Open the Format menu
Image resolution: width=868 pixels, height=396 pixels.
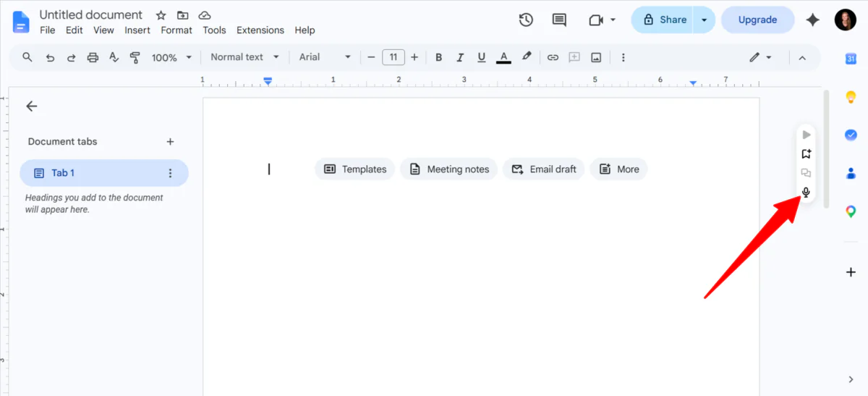[176, 30]
